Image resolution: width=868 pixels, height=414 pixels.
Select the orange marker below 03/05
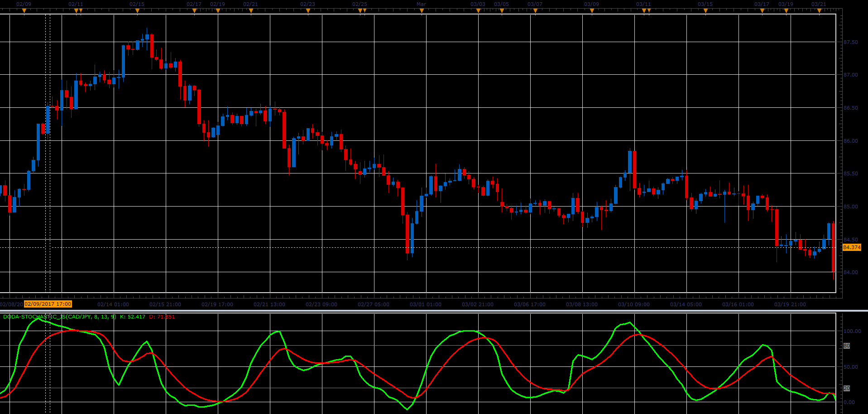502,11
